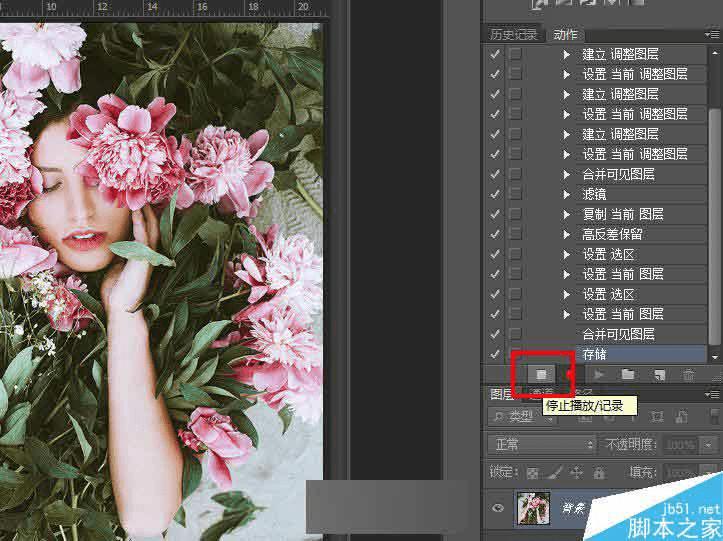Click the play selection icon in Actions panel

(x=599, y=375)
